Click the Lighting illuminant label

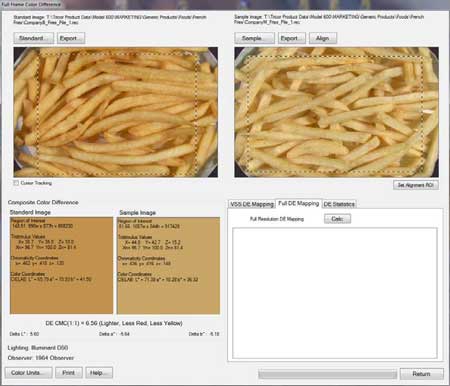click(x=38, y=348)
